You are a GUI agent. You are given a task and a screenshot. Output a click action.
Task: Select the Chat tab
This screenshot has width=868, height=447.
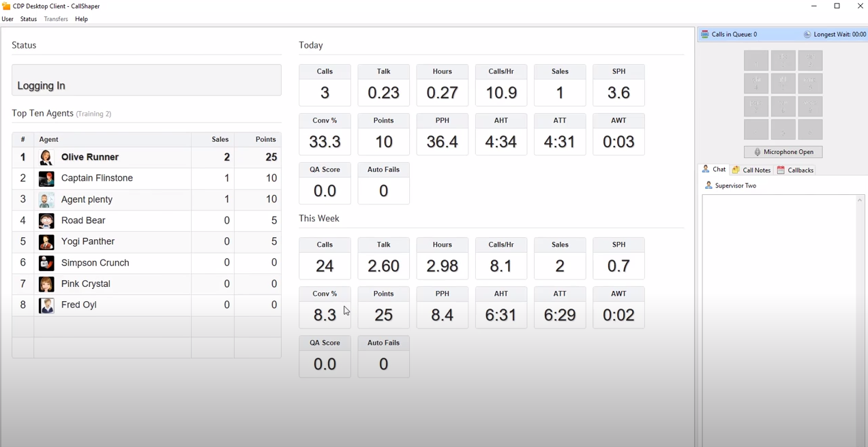[714, 170]
